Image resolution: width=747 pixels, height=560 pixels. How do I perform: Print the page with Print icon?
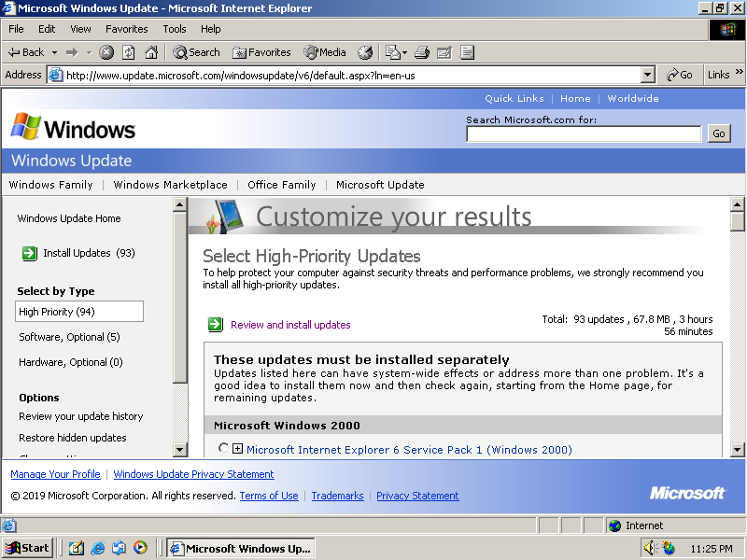click(x=422, y=52)
